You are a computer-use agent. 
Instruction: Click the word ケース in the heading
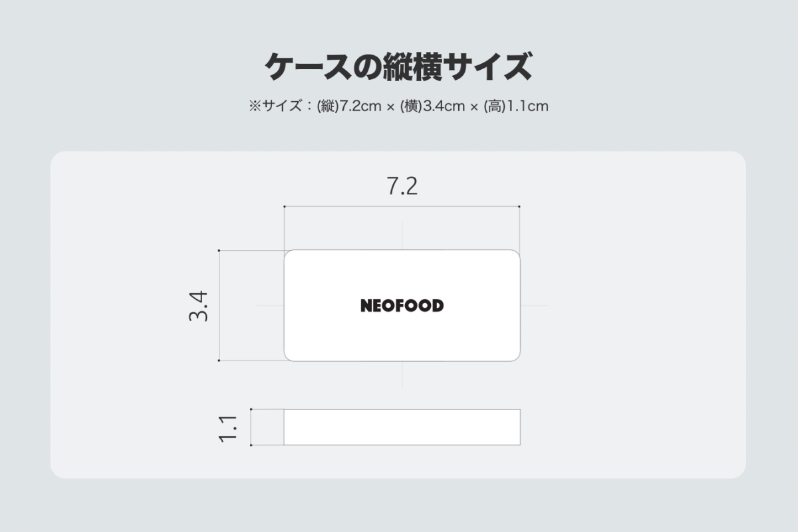tap(305, 66)
